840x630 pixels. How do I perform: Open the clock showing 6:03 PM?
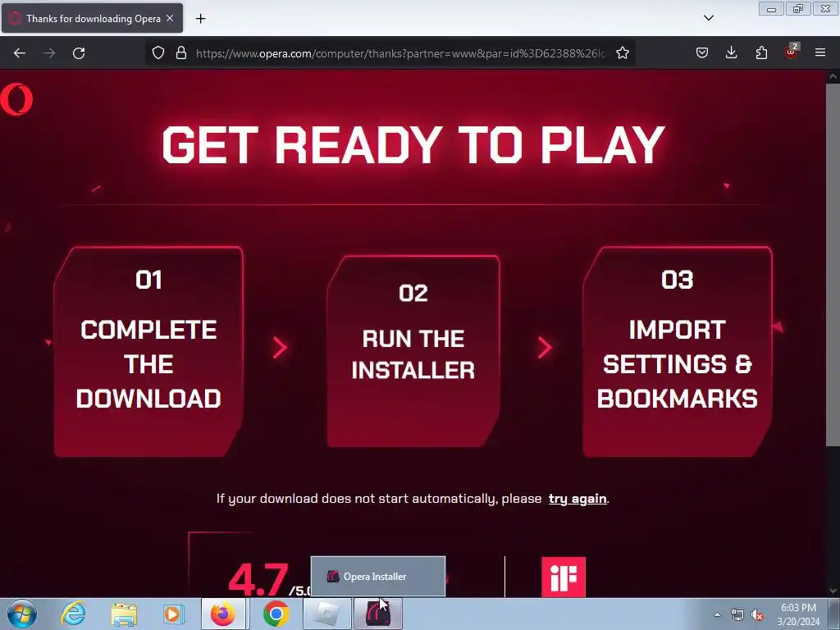(x=798, y=614)
